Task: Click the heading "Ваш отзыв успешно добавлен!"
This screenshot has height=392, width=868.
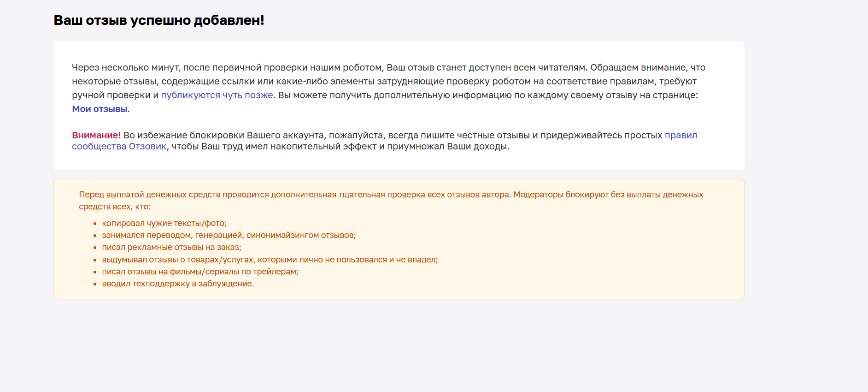Action: (159, 20)
